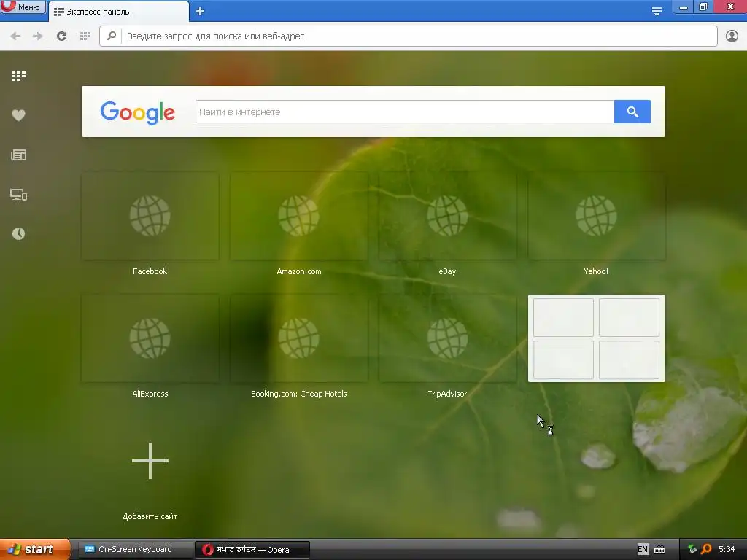747x560 pixels.
Task: Open the user account profile icon
Action: coord(732,36)
